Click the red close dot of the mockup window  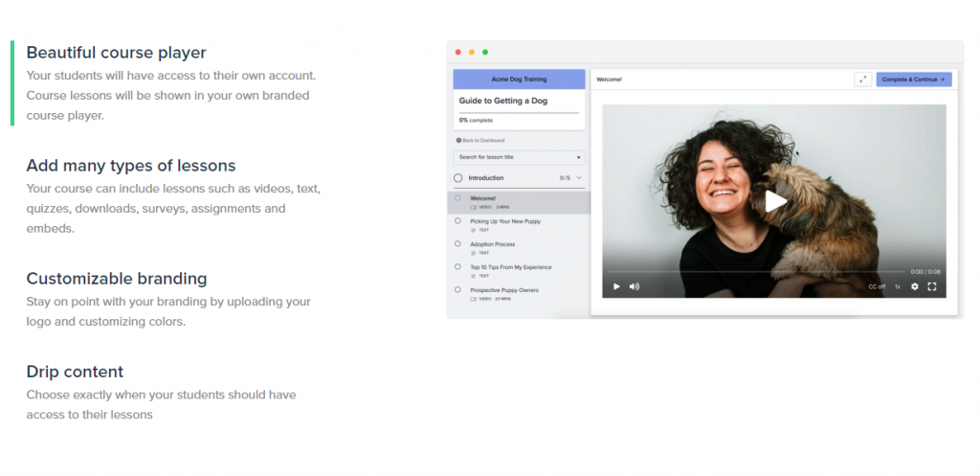coord(458,53)
